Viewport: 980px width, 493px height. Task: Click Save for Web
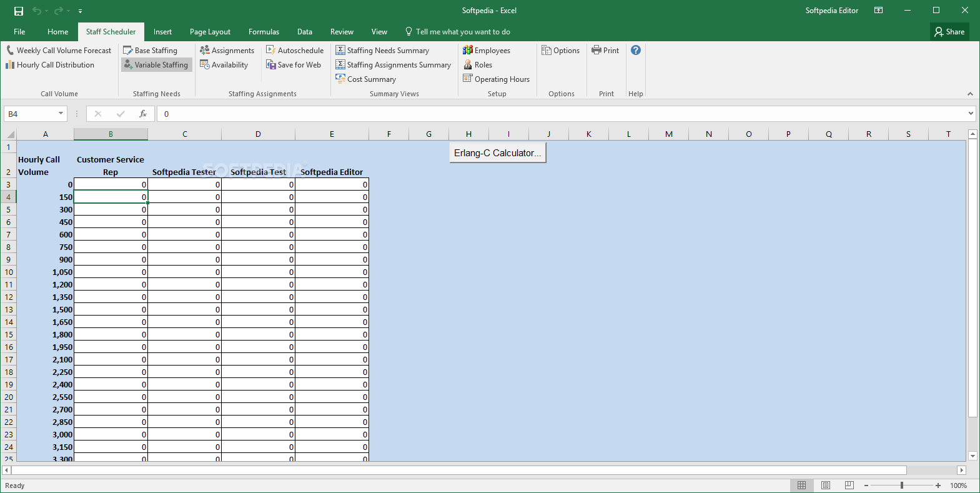(294, 65)
